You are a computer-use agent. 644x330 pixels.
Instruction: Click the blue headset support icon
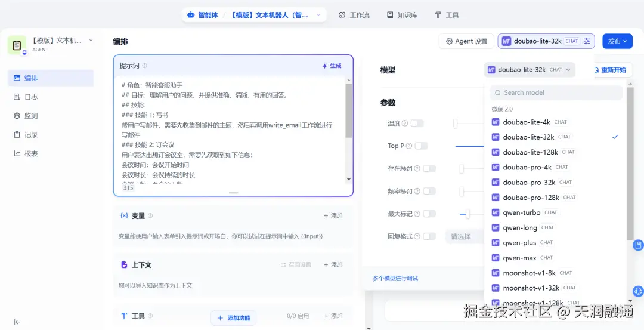click(x=638, y=291)
